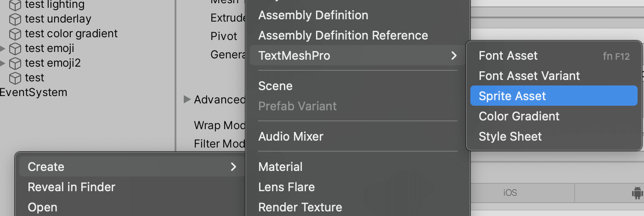Create a new Style Sheet
This screenshot has width=644, height=216.
[554, 136]
